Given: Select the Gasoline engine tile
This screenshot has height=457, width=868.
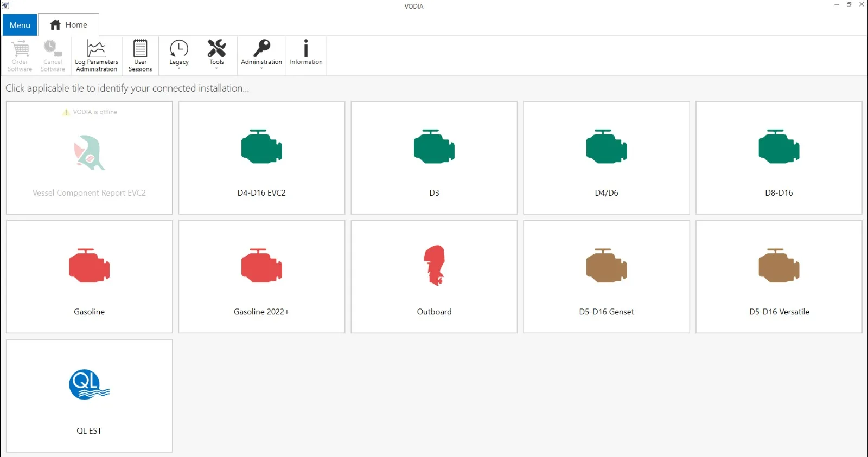Looking at the screenshot, I should [90, 276].
